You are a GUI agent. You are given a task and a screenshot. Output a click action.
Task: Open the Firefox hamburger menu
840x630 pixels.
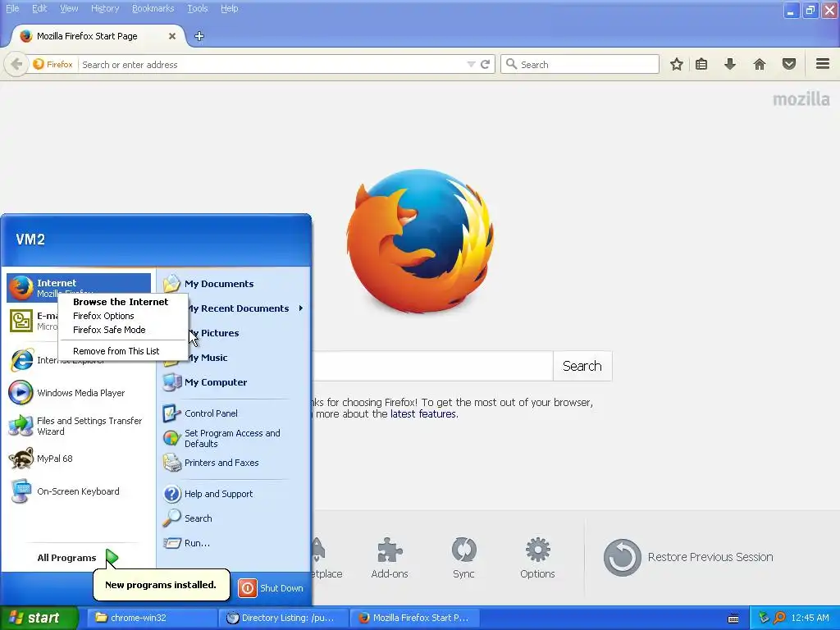[823, 64]
